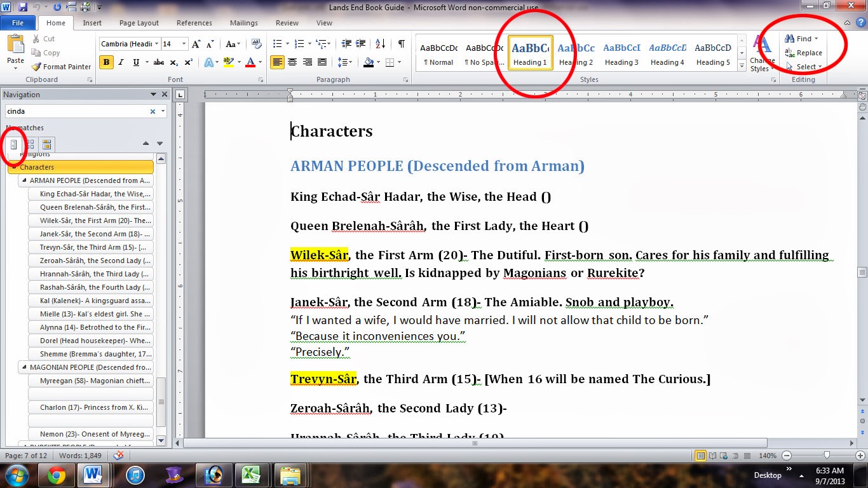This screenshot has height=488, width=868.
Task: Open the File tab
Action: 18,23
